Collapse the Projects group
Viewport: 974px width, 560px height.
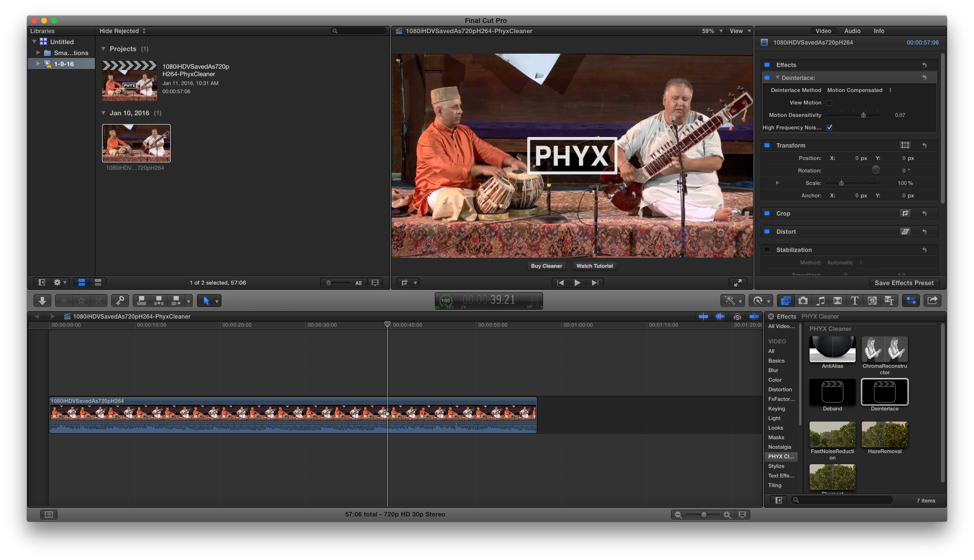point(103,49)
